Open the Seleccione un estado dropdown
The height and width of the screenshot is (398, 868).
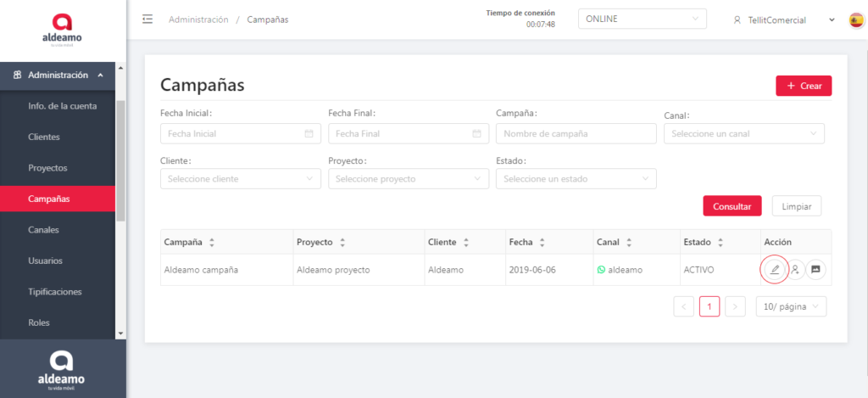tap(576, 179)
